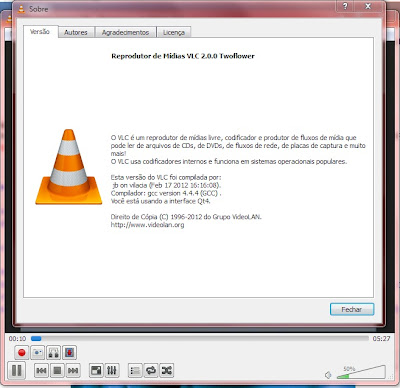Switch to the Autores tab
400x388 pixels.
[x=76, y=32]
